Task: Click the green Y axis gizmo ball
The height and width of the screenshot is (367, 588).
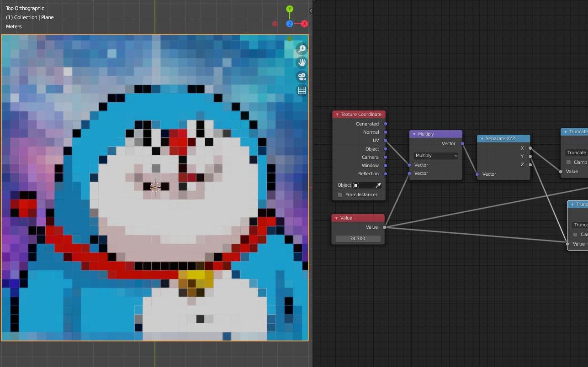Action: coord(290,9)
